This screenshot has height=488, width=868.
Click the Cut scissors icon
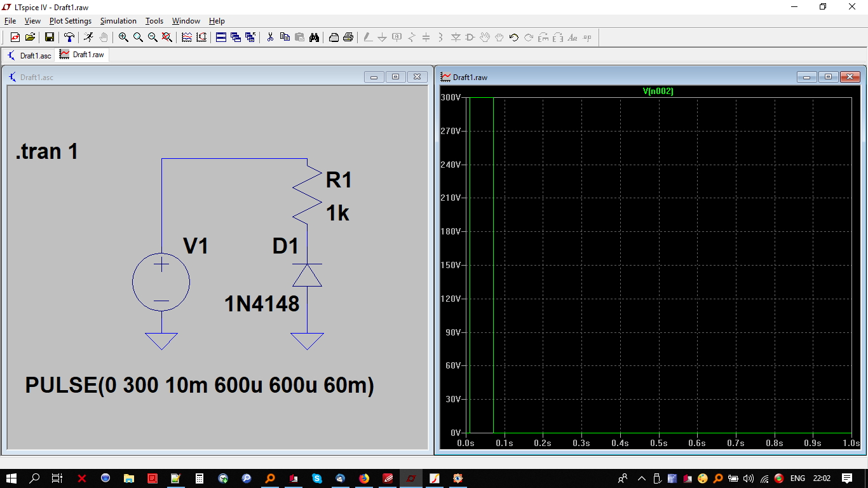(x=270, y=37)
